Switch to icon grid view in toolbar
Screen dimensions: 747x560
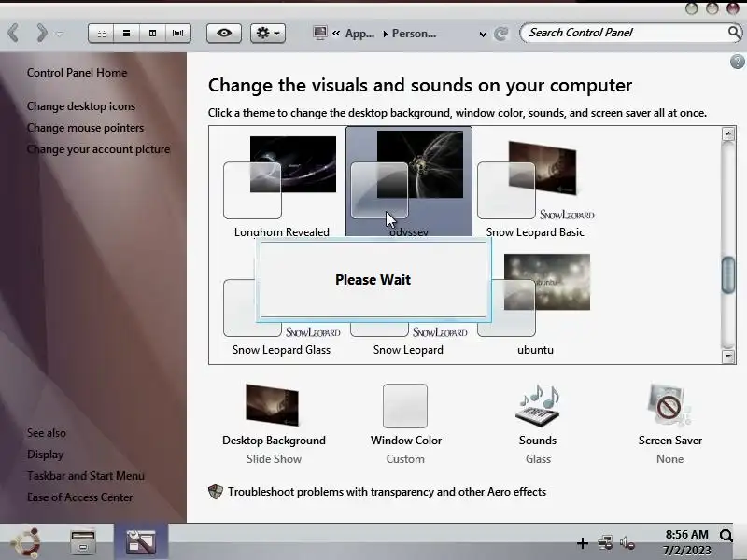(x=101, y=34)
